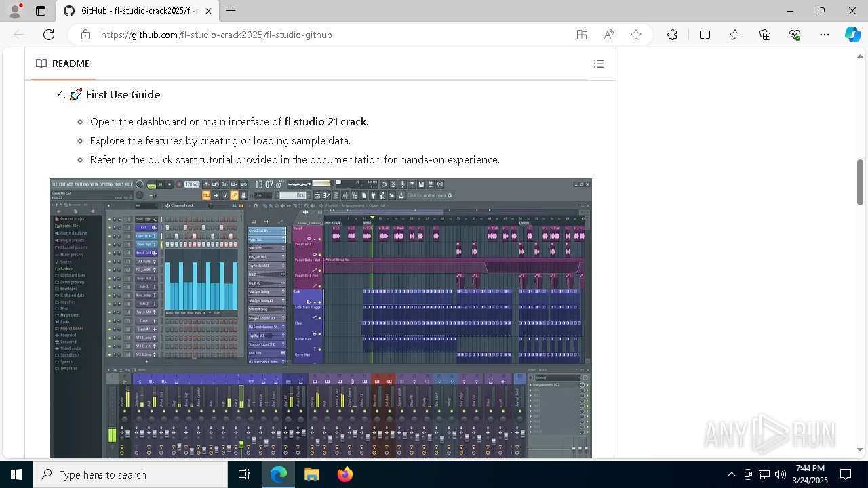
Task: Click the app available install icon
Action: point(582,35)
